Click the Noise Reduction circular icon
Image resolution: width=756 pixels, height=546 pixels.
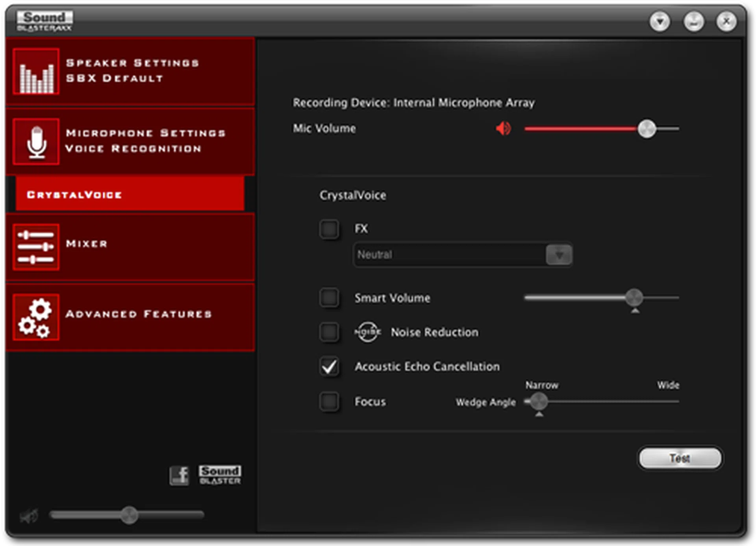[367, 332]
